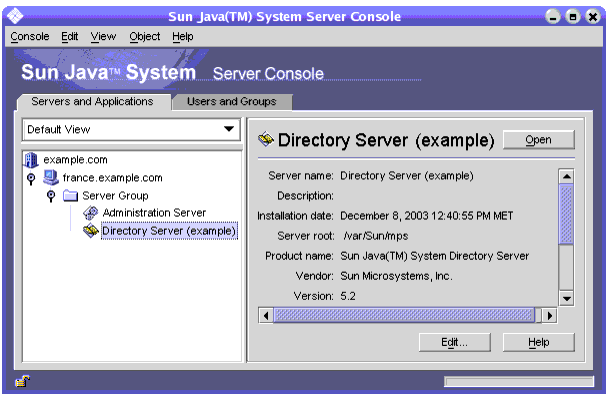This screenshot has height=410, width=608.
Task: Close the Server Console window
Action: pyautogui.click(x=593, y=16)
